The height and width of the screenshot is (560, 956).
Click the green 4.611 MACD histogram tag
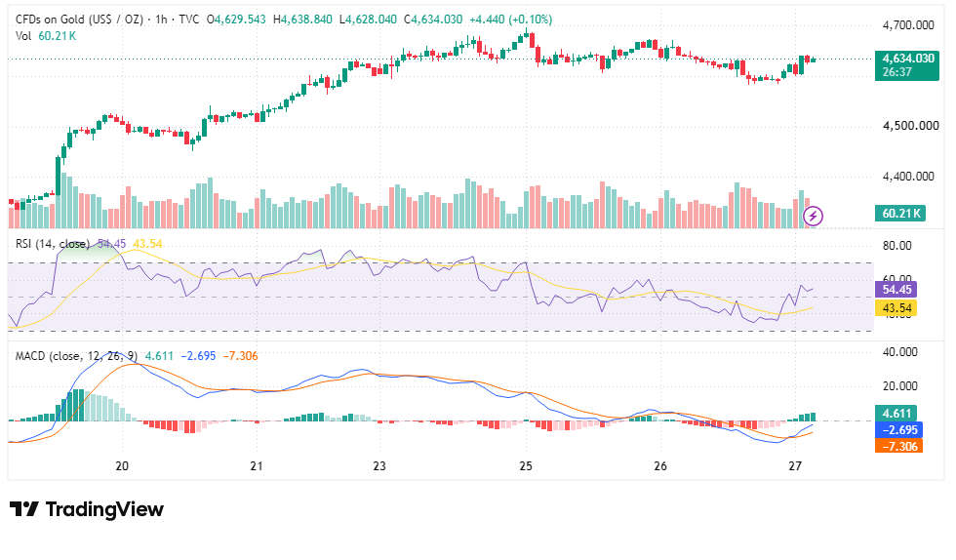896,413
